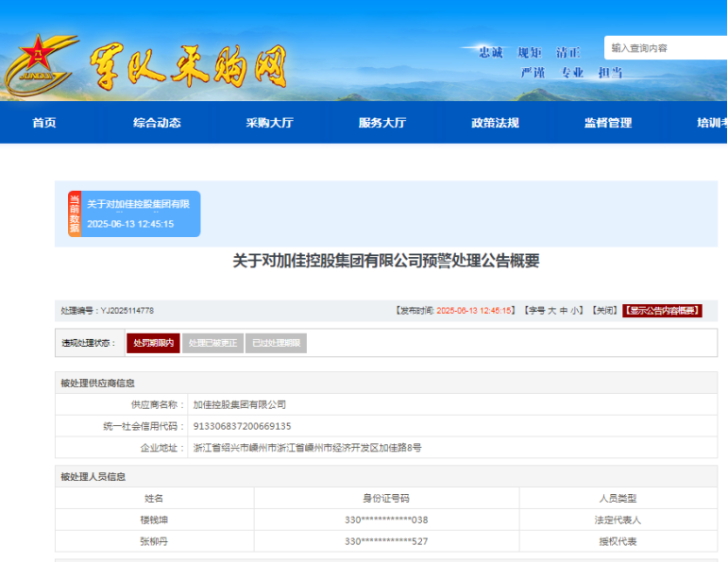
Task: Click 显示公告内容概要 button
Action: click(x=662, y=311)
